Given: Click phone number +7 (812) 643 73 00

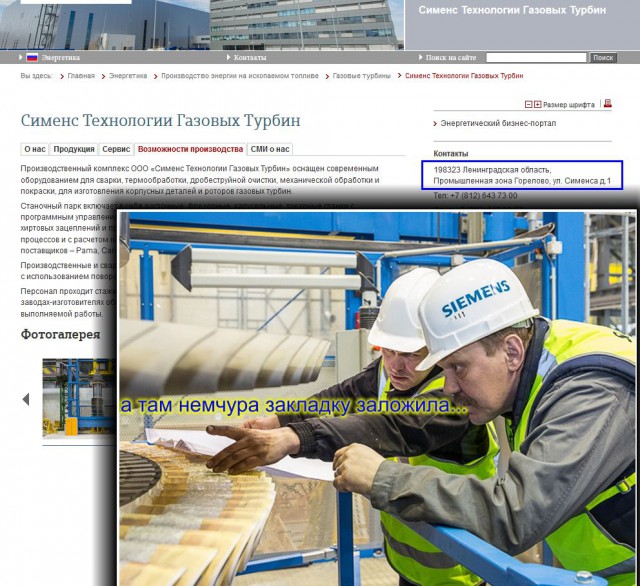Looking at the screenshot, I should [484, 196].
